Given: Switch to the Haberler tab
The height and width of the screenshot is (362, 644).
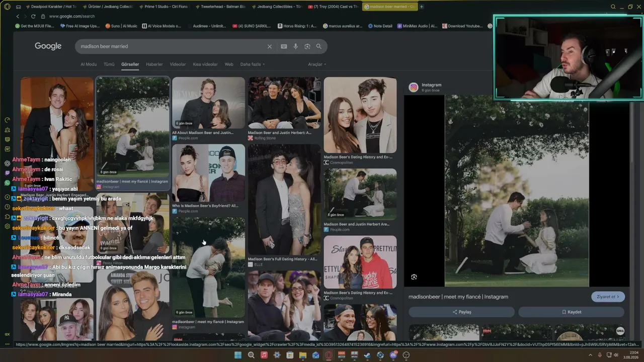Looking at the screenshot, I should pos(154,64).
